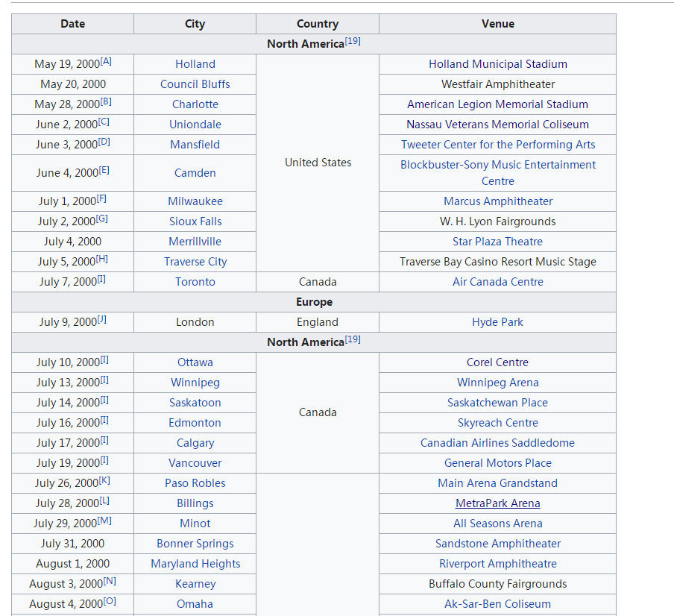Open the Calgary link
The image size is (674, 616).
click(195, 443)
